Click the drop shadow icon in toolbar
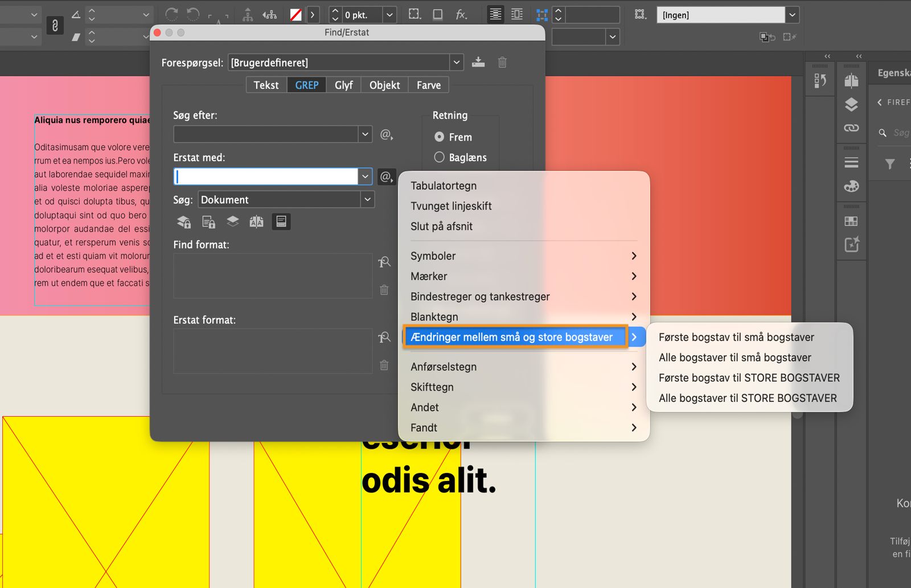 (x=438, y=14)
